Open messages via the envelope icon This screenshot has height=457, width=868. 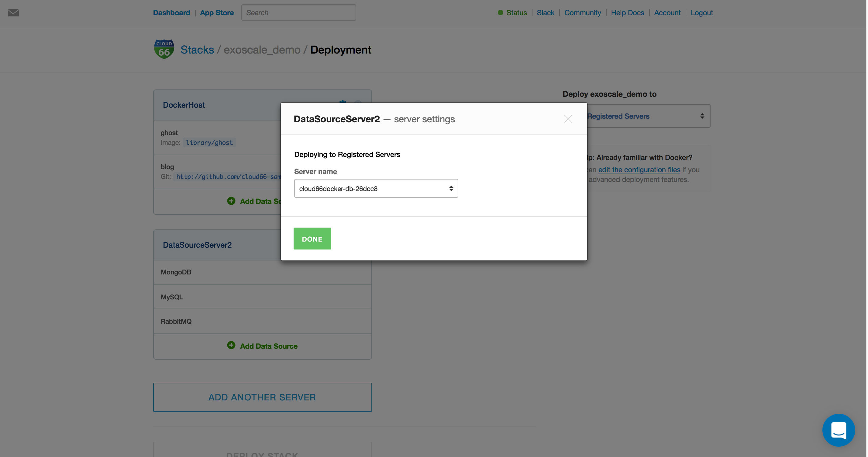click(13, 13)
